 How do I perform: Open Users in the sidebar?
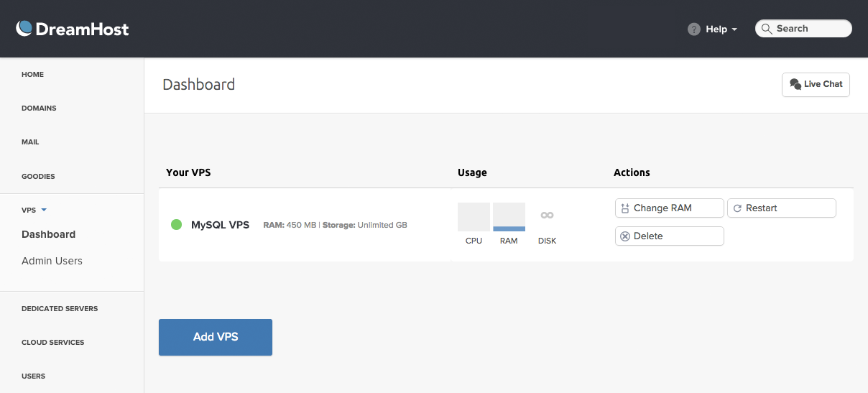click(33, 376)
